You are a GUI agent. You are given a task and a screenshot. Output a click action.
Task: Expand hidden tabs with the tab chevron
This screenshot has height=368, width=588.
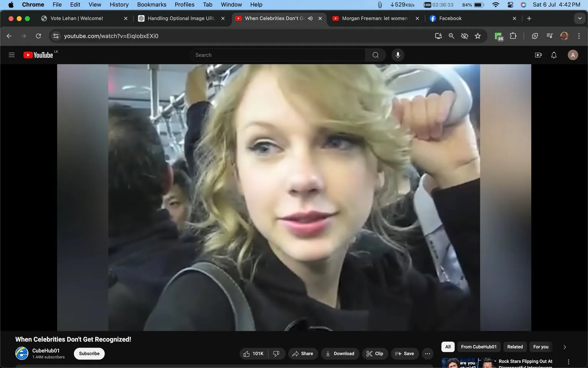[579, 18]
